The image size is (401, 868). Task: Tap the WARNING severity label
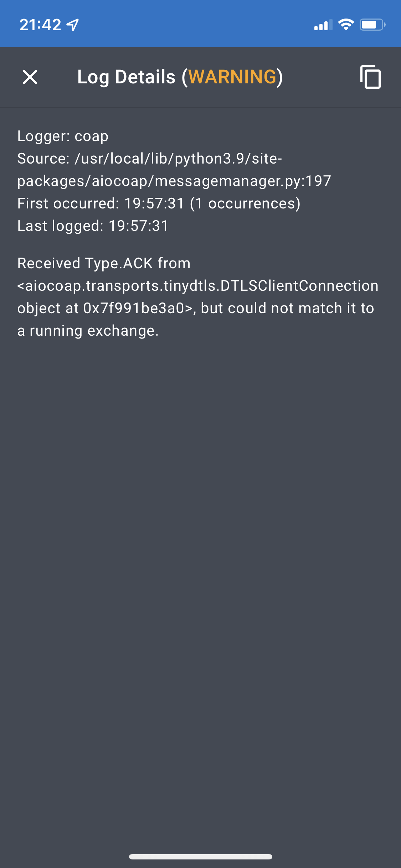tap(232, 77)
